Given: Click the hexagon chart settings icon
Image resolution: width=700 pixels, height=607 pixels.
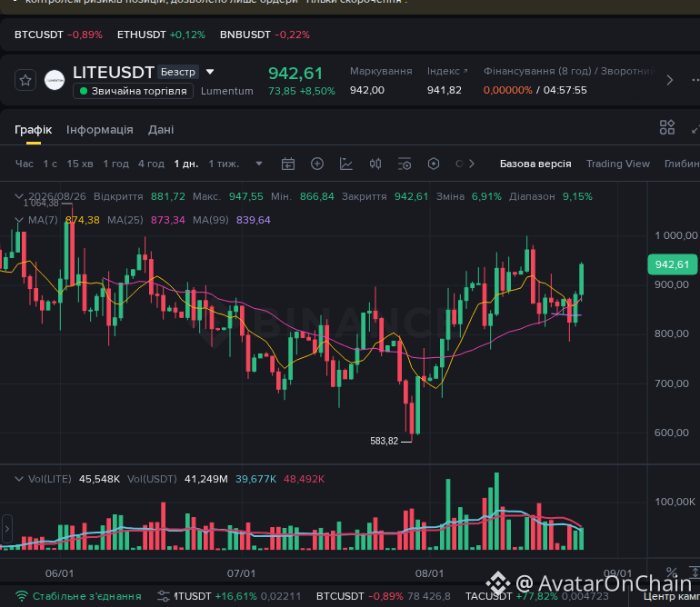Looking at the screenshot, I should (x=434, y=164).
